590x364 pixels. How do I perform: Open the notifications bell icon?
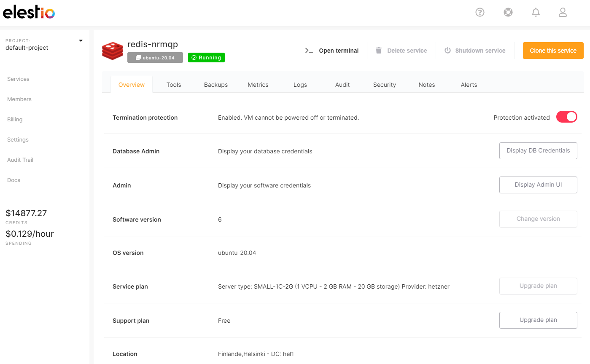[x=536, y=13]
